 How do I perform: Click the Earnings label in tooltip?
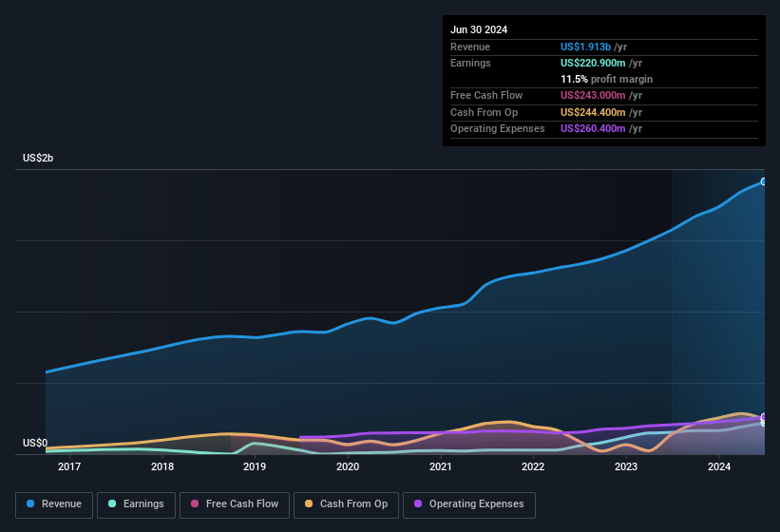(x=470, y=63)
